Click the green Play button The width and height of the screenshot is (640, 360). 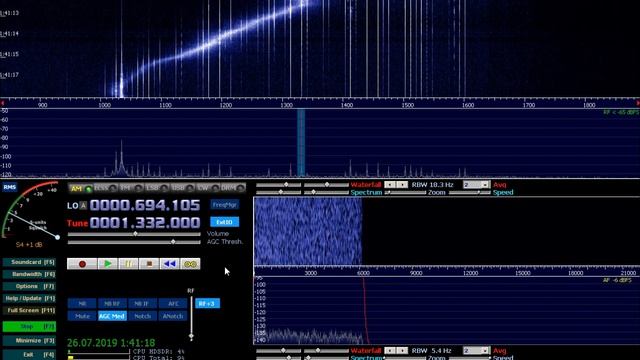pyautogui.click(x=108, y=264)
